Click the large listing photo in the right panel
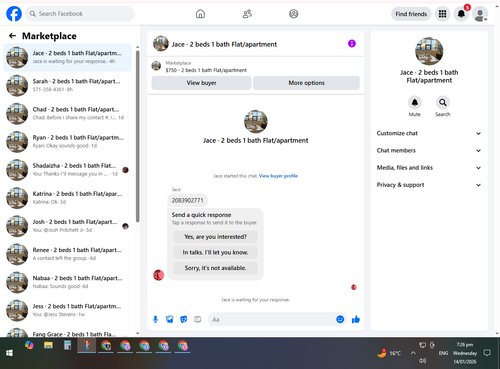The width and height of the screenshot is (500, 369). pyautogui.click(x=429, y=51)
